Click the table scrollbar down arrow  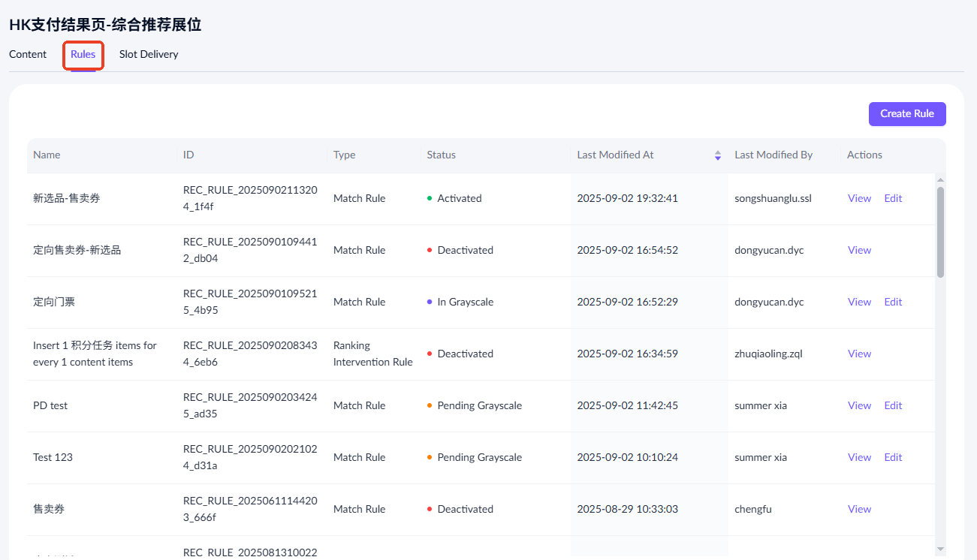940,549
